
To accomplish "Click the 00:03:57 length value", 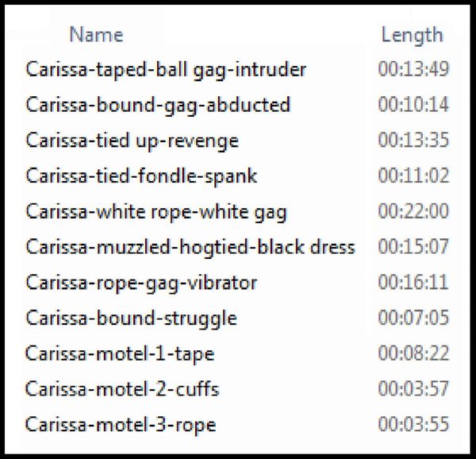I will (x=413, y=388).
